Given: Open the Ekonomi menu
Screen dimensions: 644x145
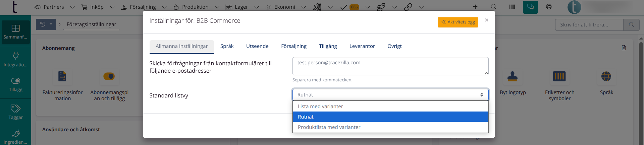Looking at the screenshot, I should pyautogui.click(x=280, y=7).
